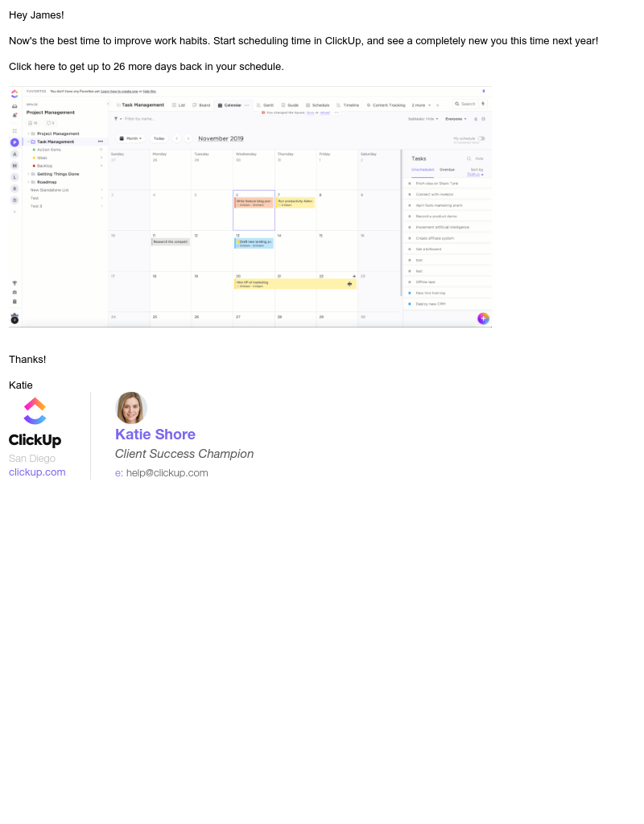The image size is (644, 824).
Task: Switch to the Timeline view tab
Action: point(348,105)
